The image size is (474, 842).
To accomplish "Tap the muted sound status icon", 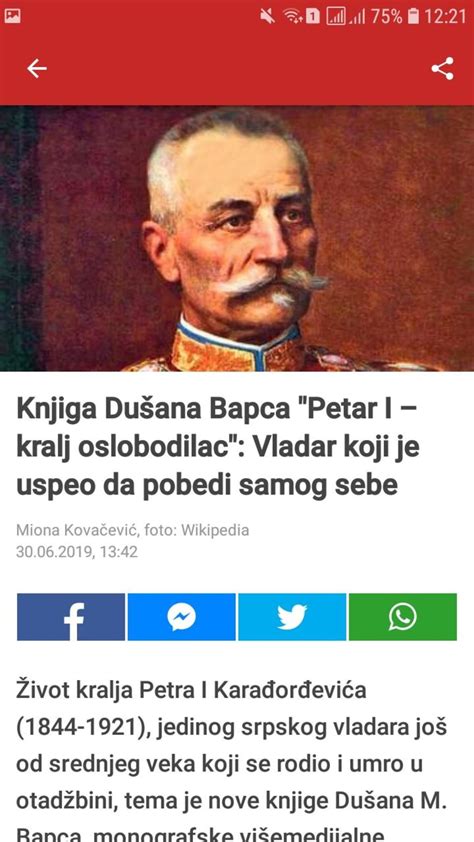I will tap(267, 17).
